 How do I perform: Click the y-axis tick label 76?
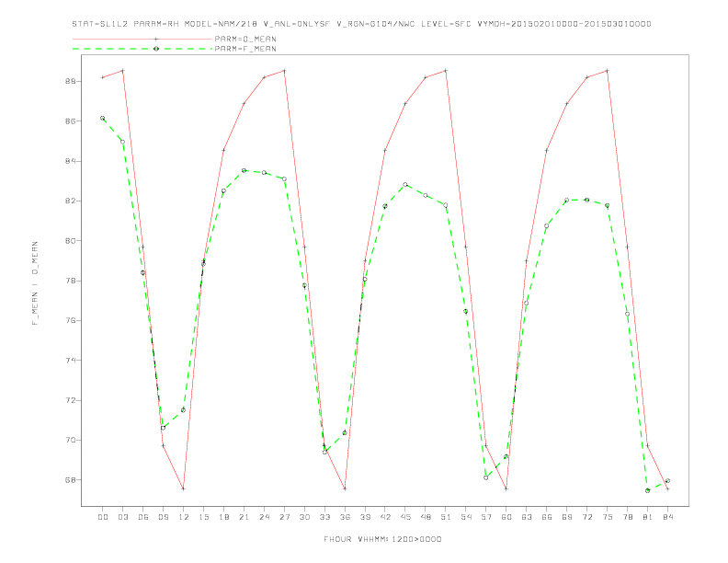coord(72,320)
